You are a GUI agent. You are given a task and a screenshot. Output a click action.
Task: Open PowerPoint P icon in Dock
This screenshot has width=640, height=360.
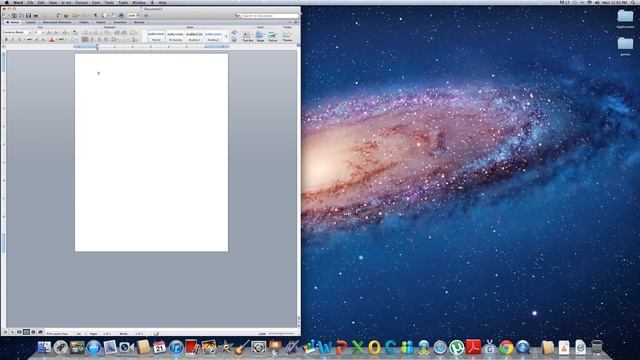341,347
